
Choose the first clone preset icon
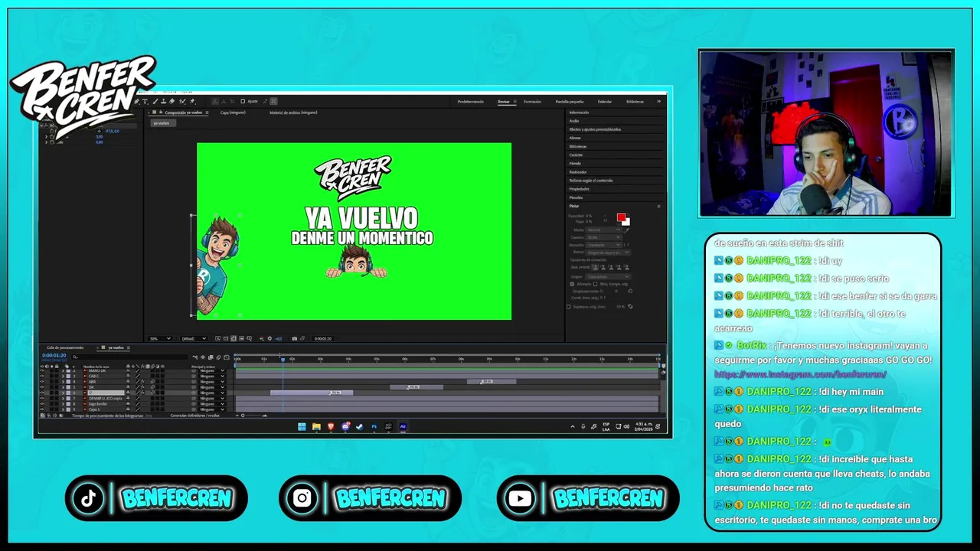click(x=596, y=267)
